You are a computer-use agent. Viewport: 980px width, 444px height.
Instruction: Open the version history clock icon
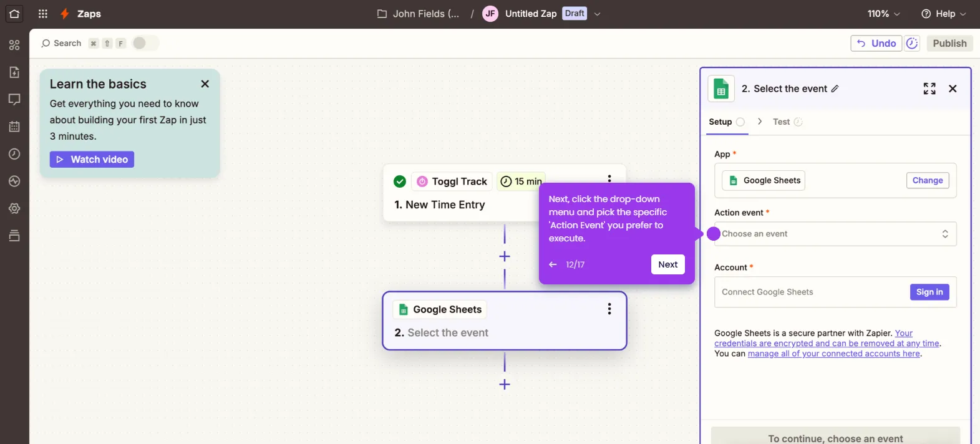coord(912,43)
